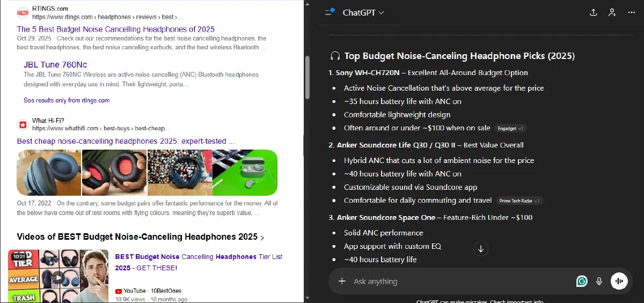
Task: Click the search page vertical scrollbar
Action: point(307,77)
